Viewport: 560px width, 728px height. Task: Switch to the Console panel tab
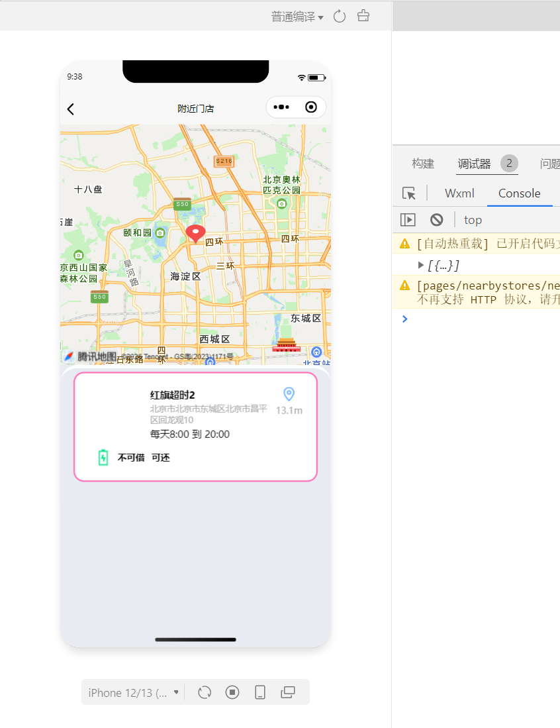[x=519, y=193]
